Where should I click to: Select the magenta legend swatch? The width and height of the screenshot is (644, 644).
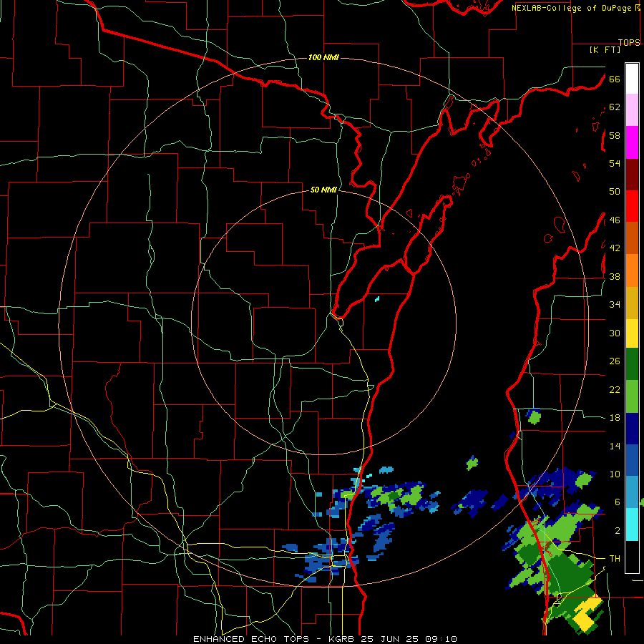pos(632,142)
